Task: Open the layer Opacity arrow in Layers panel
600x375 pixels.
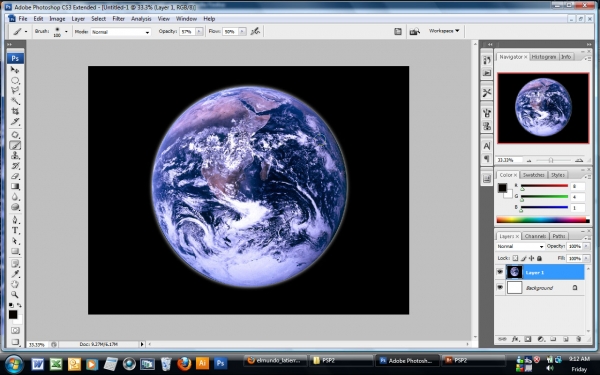Action: 587,246
